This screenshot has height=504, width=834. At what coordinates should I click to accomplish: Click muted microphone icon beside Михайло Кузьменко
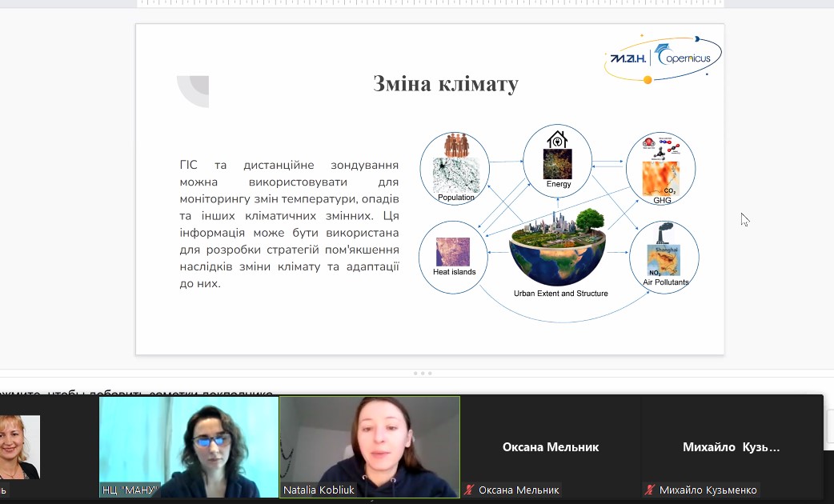point(651,490)
